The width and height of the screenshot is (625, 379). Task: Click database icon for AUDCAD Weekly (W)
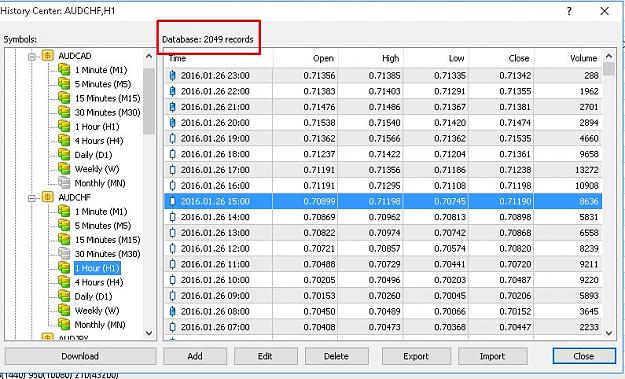(x=64, y=169)
